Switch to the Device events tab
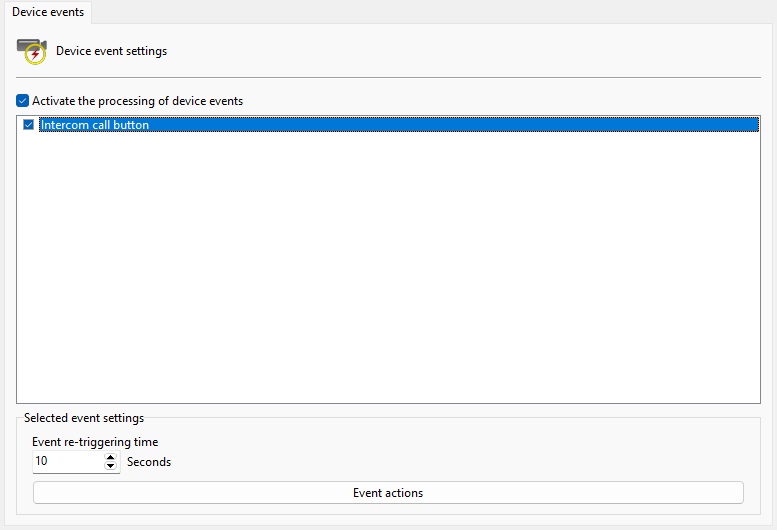The image size is (777, 530). (48, 12)
